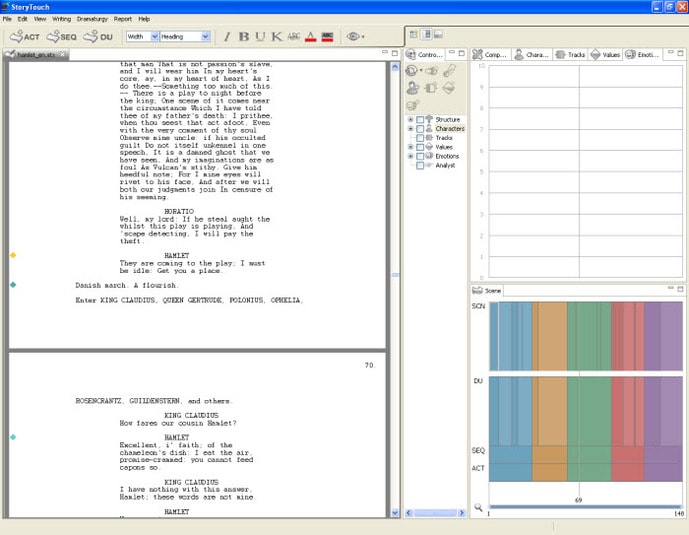689x535 pixels.
Task: Open the Report menu
Action: coord(123,19)
